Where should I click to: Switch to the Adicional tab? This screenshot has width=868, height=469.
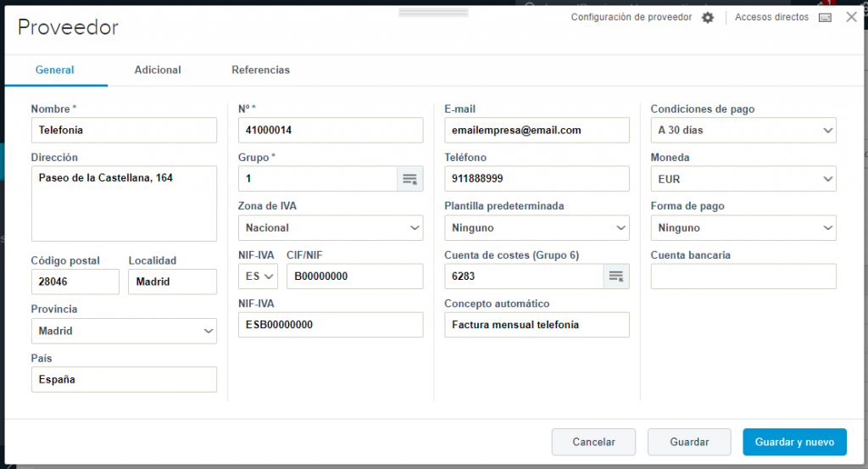point(158,70)
